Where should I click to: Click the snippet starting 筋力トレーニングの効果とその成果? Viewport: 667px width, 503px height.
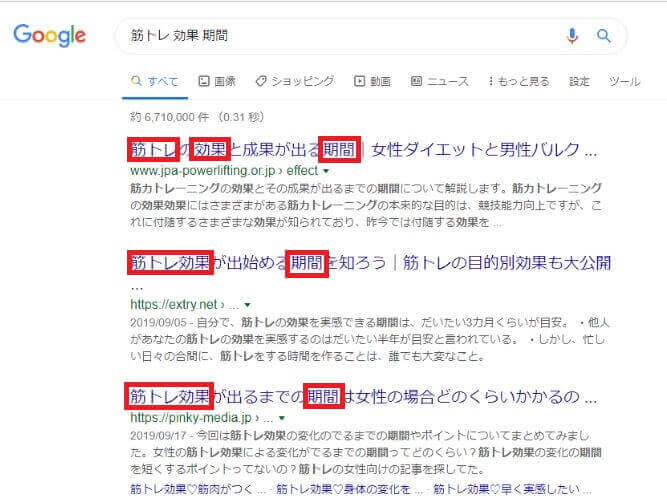pyautogui.click(x=366, y=205)
